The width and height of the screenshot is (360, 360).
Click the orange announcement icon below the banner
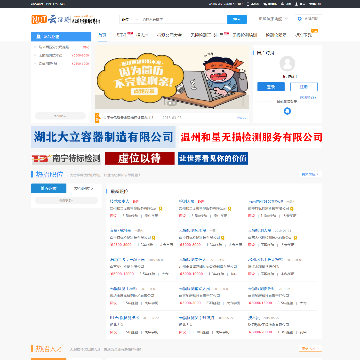(97, 118)
